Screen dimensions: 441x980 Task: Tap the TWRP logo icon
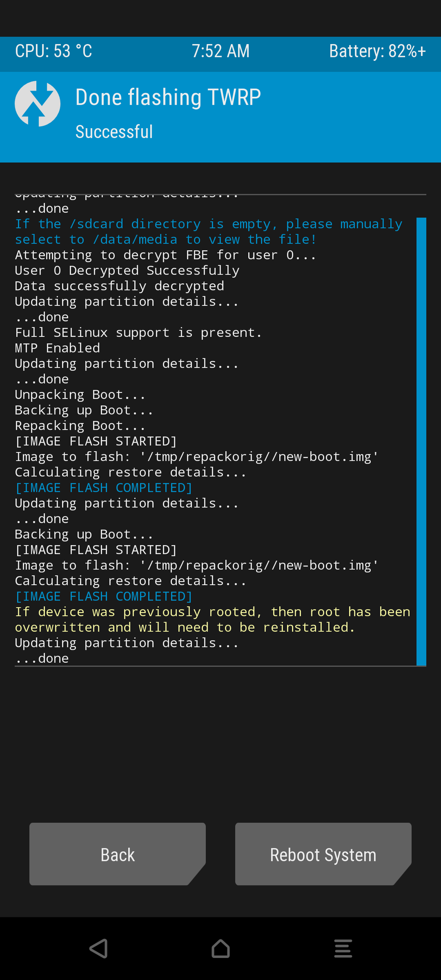click(x=37, y=103)
